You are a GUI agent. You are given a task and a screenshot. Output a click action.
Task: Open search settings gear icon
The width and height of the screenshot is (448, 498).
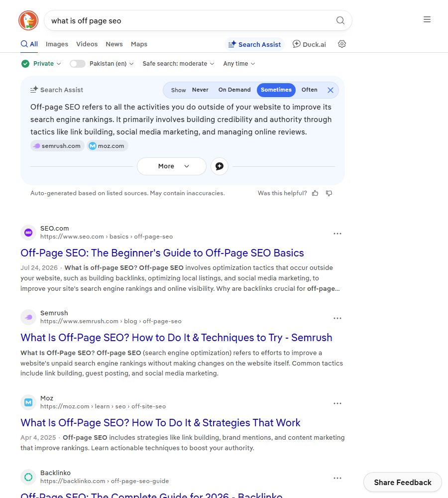(x=342, y=44)
